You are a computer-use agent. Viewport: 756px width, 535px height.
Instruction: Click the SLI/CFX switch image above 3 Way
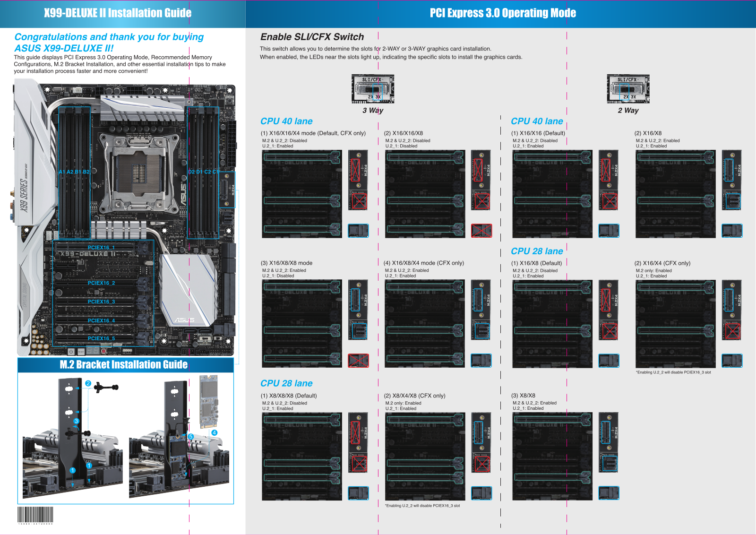(373, 89)
